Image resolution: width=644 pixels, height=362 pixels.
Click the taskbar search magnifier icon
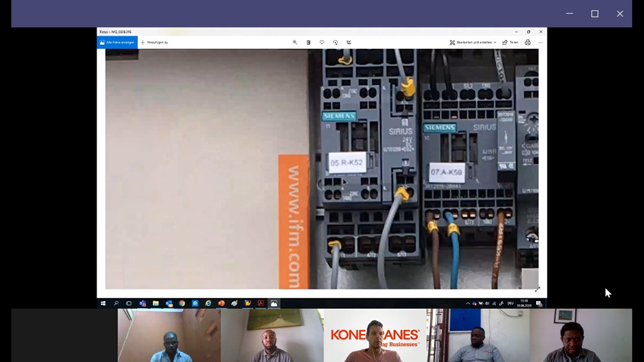116,304
